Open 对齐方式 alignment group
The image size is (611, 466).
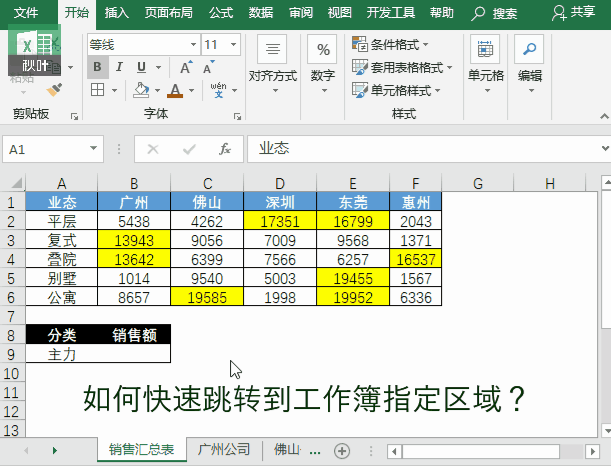(x=272, y=65)
